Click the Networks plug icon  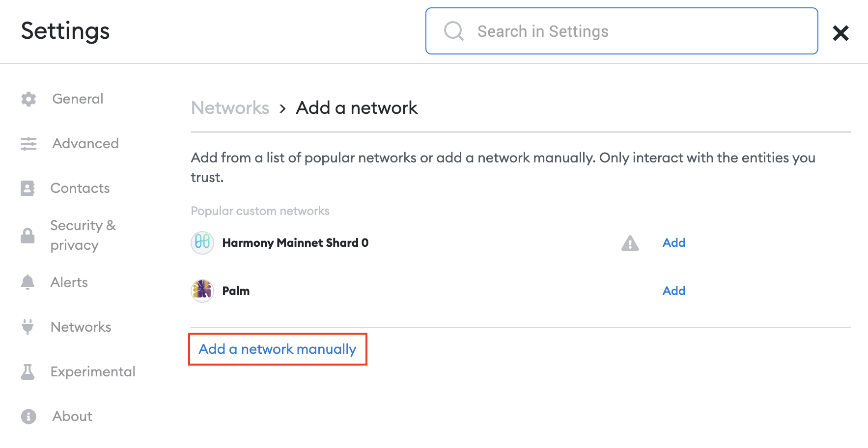(x=28, y=327)
